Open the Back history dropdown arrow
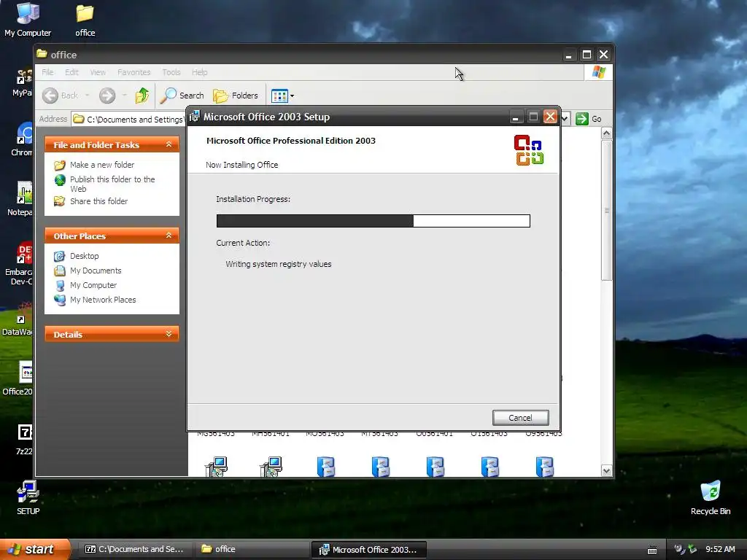 [x=88, y=96]
